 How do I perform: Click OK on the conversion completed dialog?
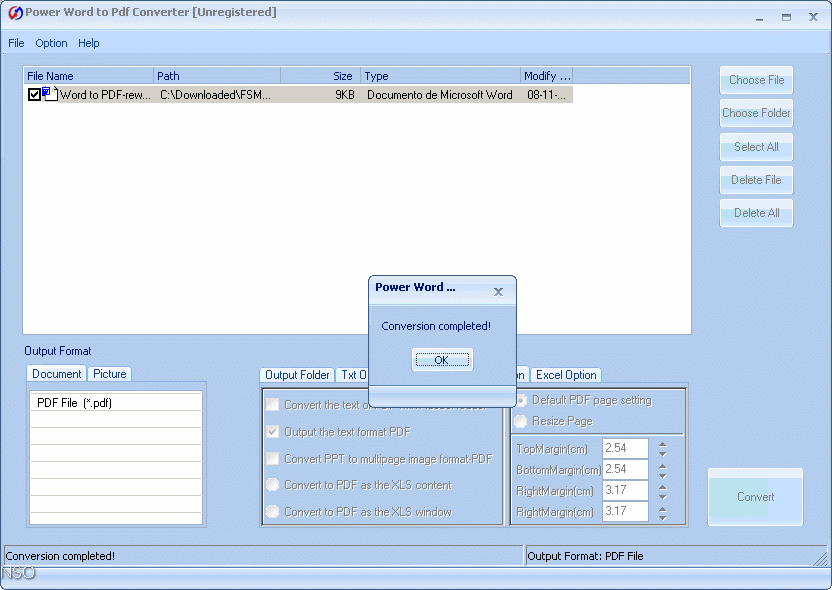[442, 359]
